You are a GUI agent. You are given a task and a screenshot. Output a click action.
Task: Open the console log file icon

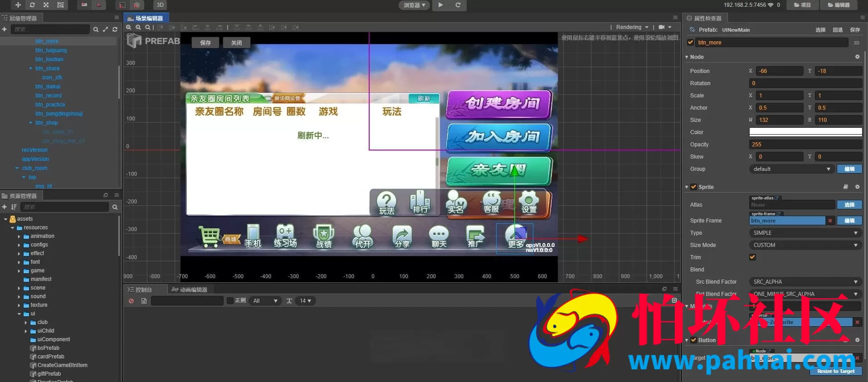pos(144,301)
